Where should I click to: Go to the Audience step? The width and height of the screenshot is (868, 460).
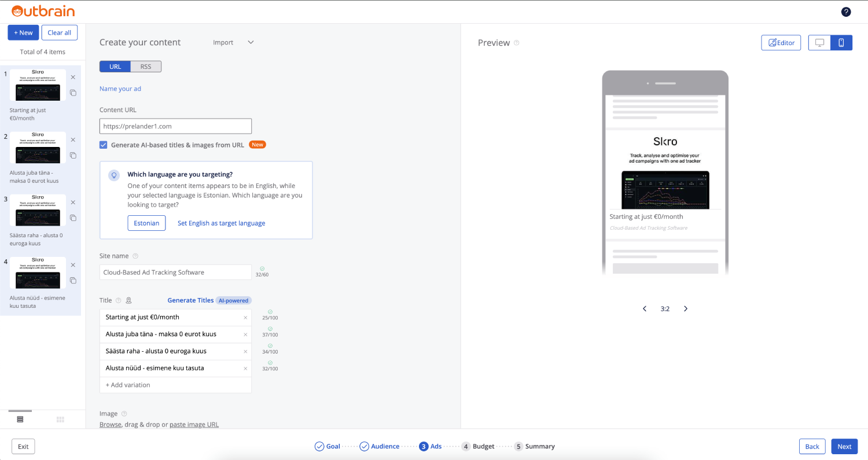click(379, 446)
